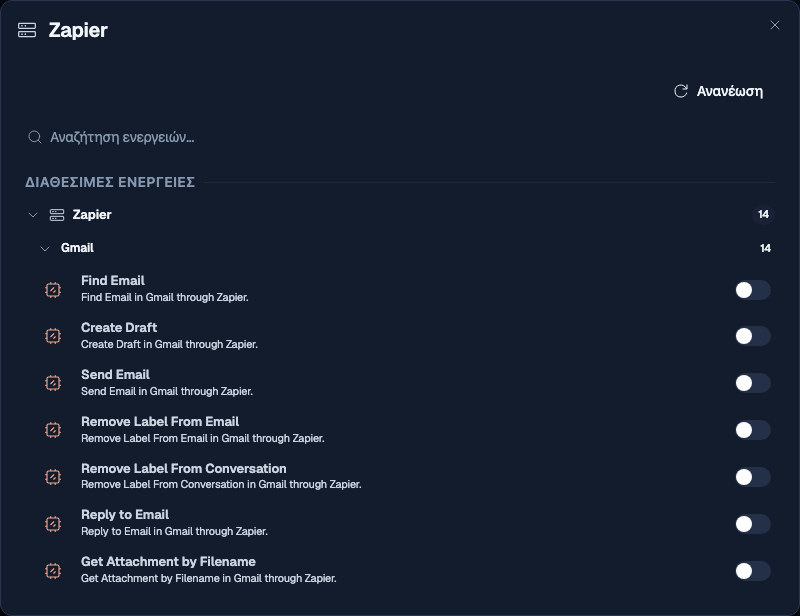This screenshot has width=800, height=616.
Task: Refresh actions with Ανανέωση button
Action: (718, 91)
